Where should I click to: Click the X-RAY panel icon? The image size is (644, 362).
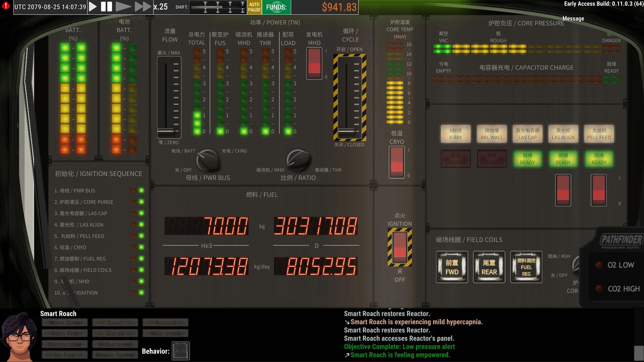click(x=455, y=133)
